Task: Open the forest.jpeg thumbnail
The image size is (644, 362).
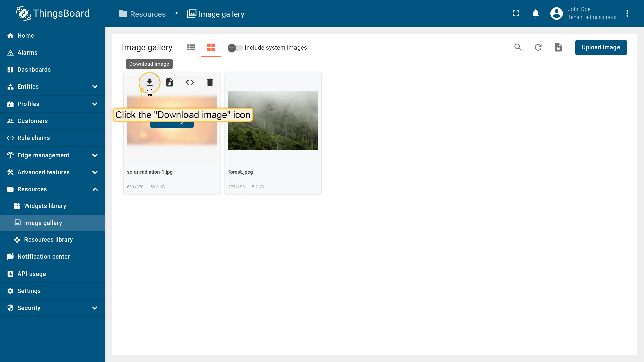Action: (273, 120)
